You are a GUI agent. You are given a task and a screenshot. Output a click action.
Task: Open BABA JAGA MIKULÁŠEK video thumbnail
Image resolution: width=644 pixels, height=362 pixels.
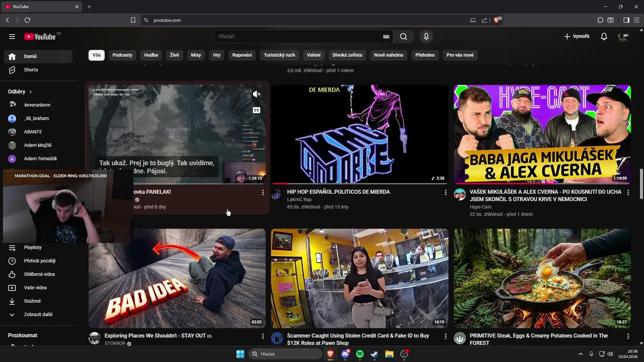[542, 134]
